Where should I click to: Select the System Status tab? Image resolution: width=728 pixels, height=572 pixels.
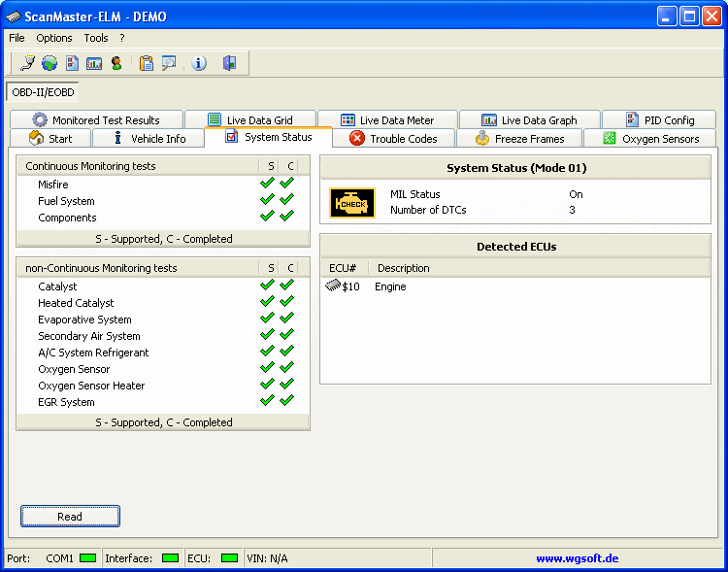[x=268, y=137]
